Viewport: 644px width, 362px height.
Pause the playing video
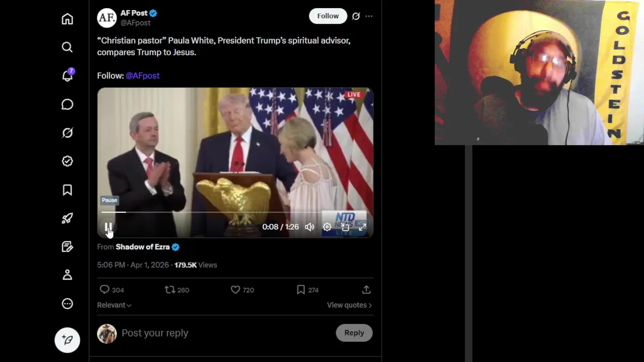click(108, 227)
